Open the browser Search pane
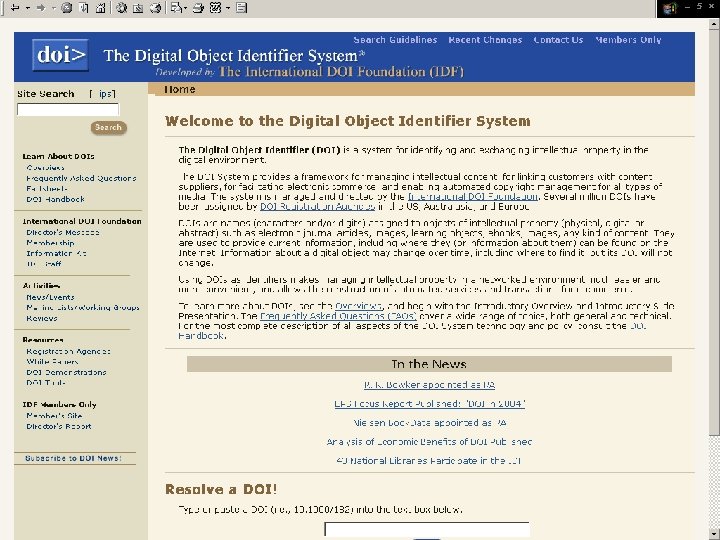The width and height of the screenshot is (720, 540). tap(121, 8)
